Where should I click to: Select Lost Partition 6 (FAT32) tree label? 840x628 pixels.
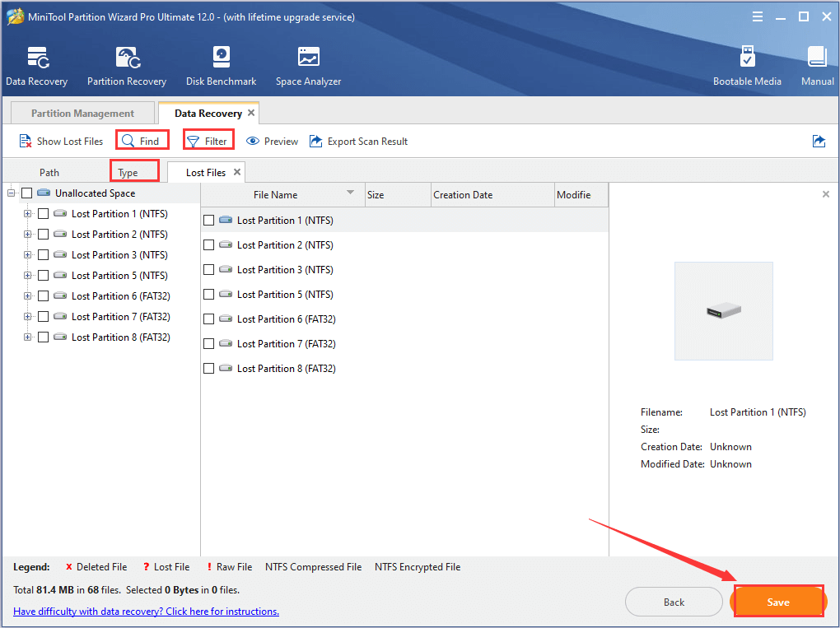tap(120, 295)
